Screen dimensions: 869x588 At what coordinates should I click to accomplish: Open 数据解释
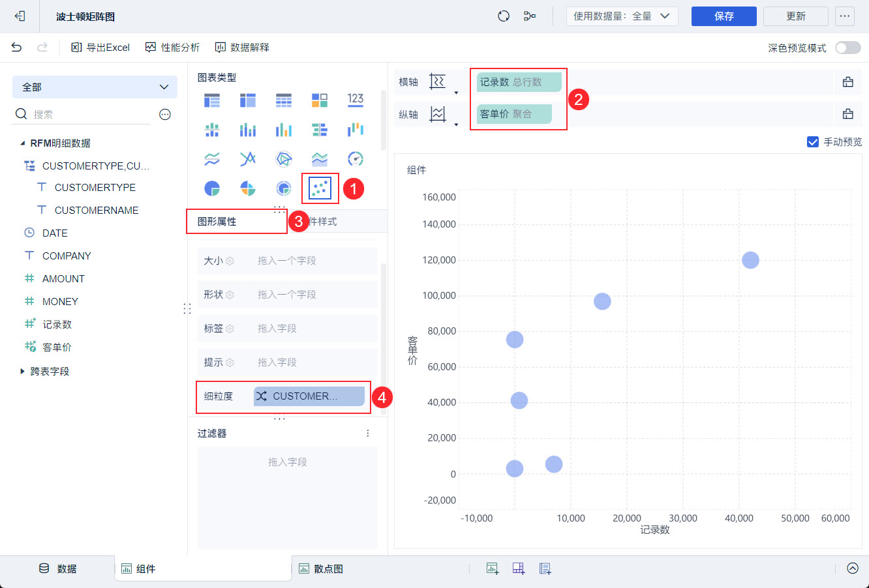(242, 48)
